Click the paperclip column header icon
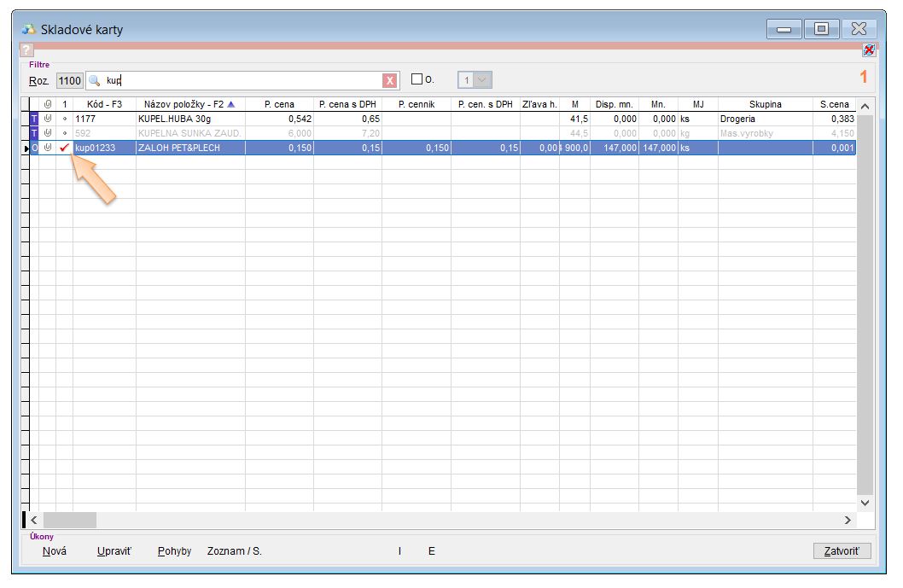Viewport: 903px width, 588px height. pos(48,104)
